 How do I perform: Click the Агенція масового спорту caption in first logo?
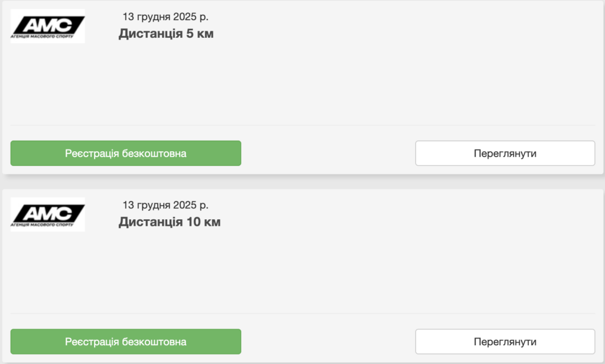pos(41,37)
